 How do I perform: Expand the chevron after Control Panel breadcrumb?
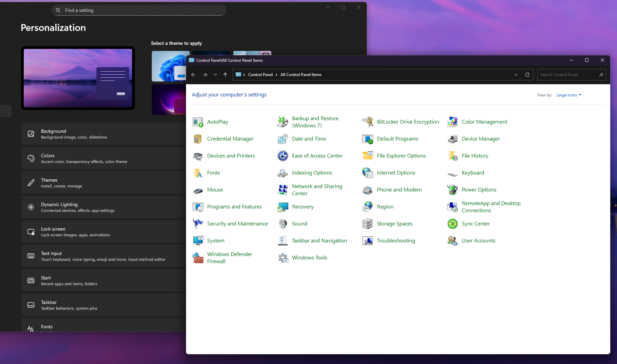(276, 75)
